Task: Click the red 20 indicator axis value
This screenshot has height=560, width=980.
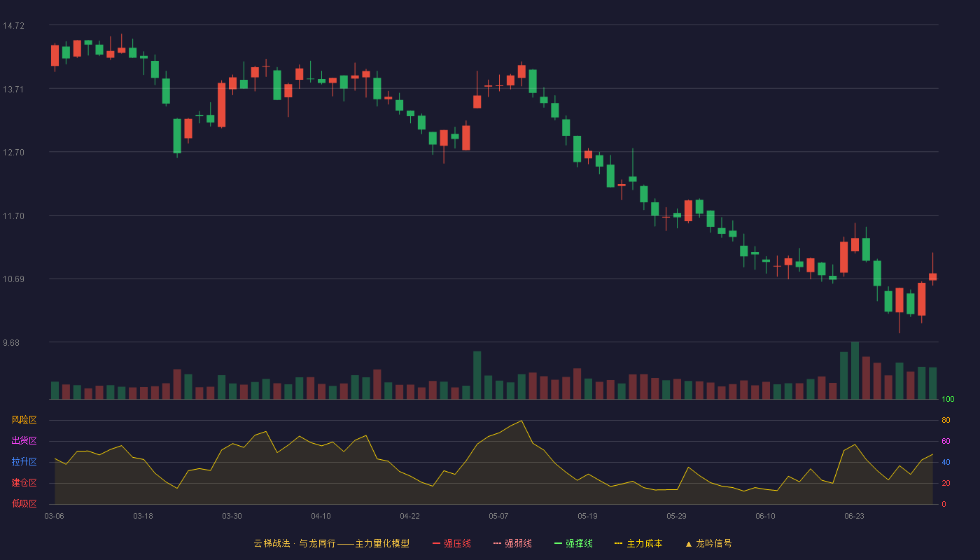Action: [946, 483]
